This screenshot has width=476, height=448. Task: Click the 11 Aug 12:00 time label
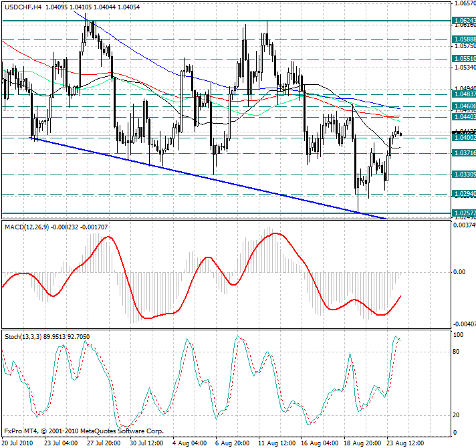click(x=277, y=443)
